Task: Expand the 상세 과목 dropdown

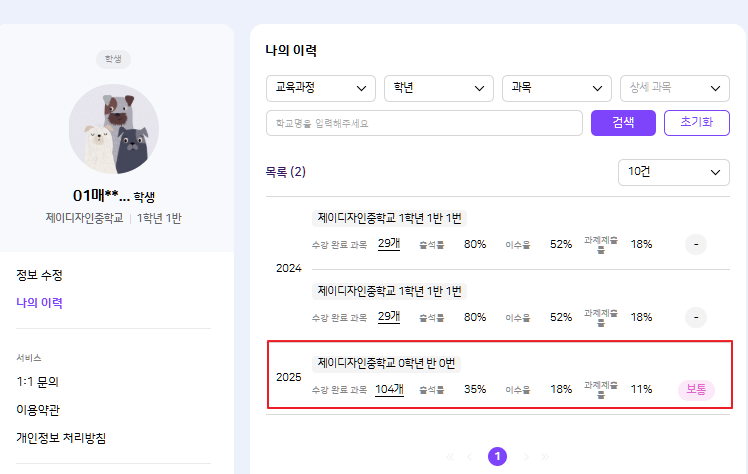Action: point(675,88)
